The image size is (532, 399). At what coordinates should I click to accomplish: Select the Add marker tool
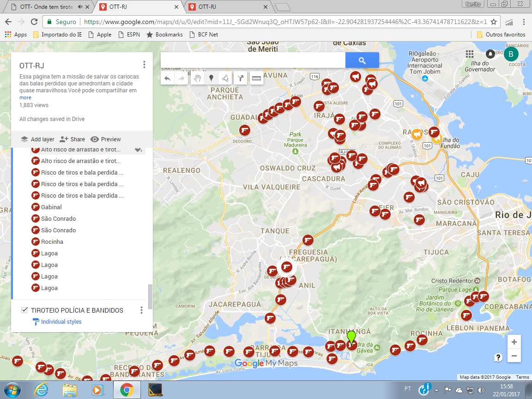(211, 79)
